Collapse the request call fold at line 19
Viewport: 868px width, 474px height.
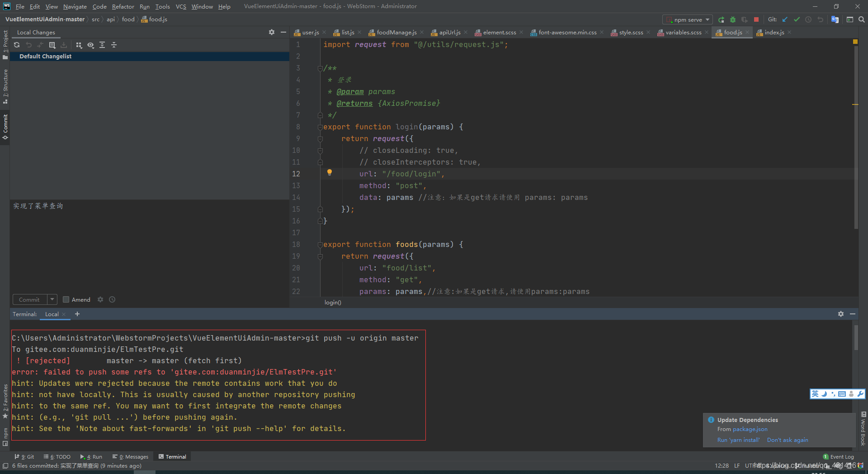tap(320, 256)
